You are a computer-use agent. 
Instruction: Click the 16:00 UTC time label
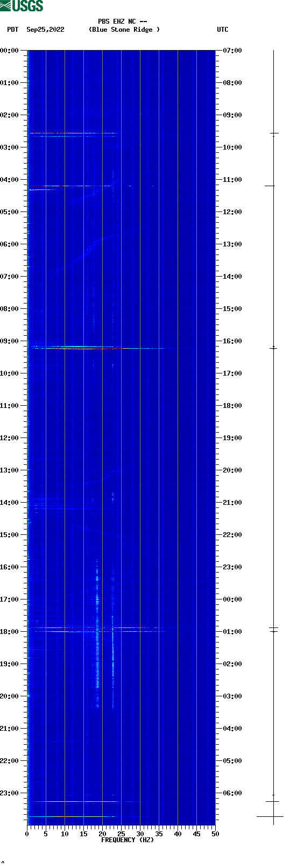232,341
